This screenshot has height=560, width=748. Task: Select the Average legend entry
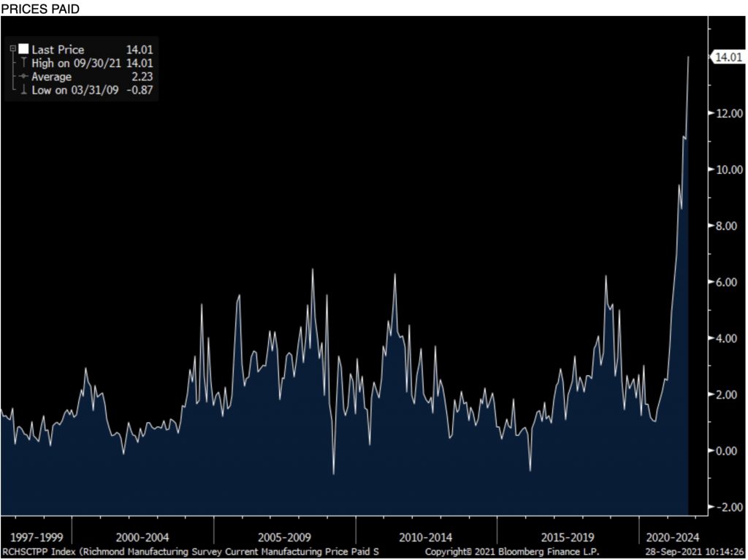tap(51, 77)
